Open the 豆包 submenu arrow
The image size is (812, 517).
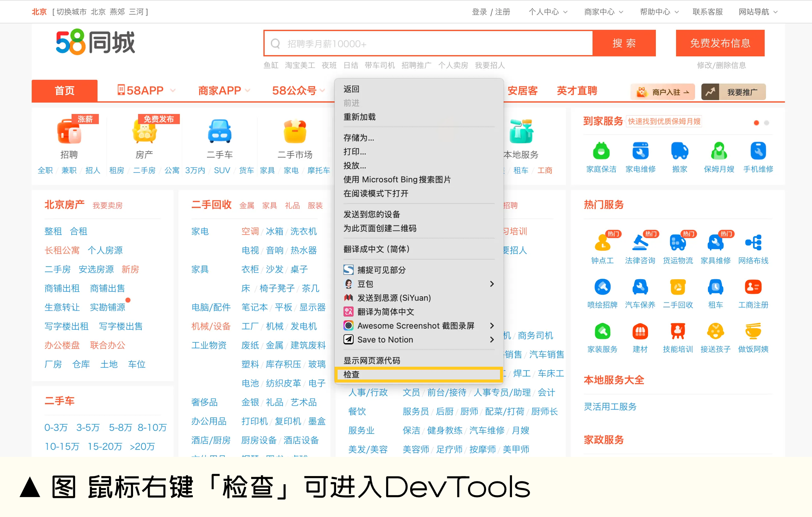point(492,284)
